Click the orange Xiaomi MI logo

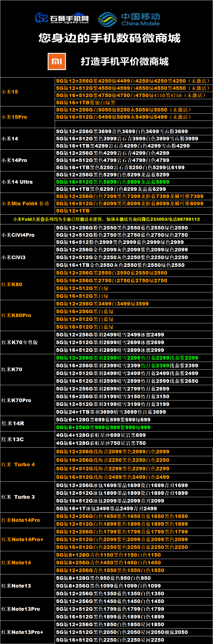(57, 61)
